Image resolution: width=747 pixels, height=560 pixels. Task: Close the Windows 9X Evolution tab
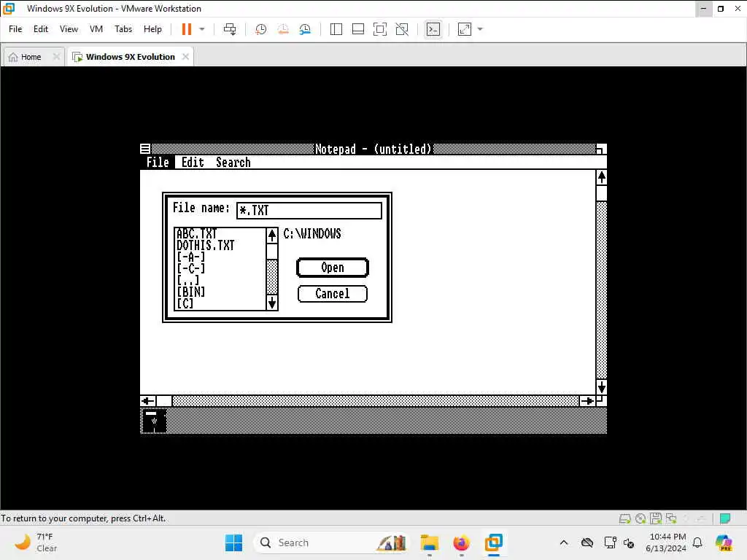[185, 57]
